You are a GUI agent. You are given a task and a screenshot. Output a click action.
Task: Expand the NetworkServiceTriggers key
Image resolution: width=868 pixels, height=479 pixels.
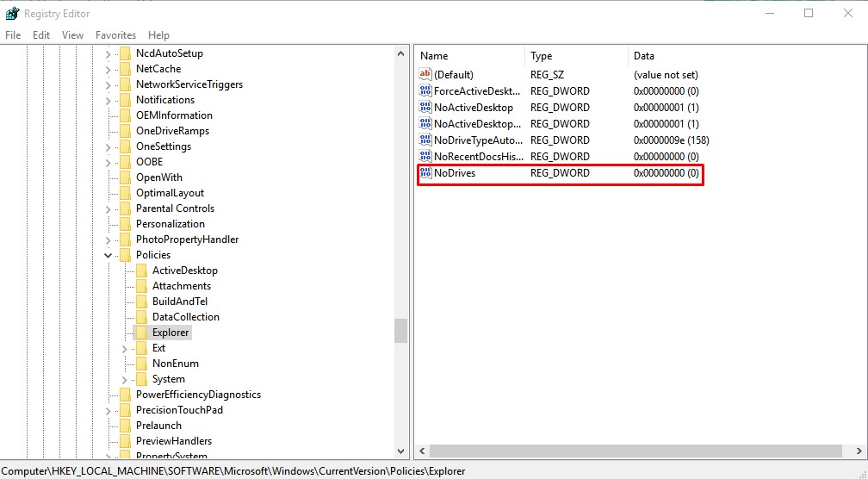[x=108, y=85]
